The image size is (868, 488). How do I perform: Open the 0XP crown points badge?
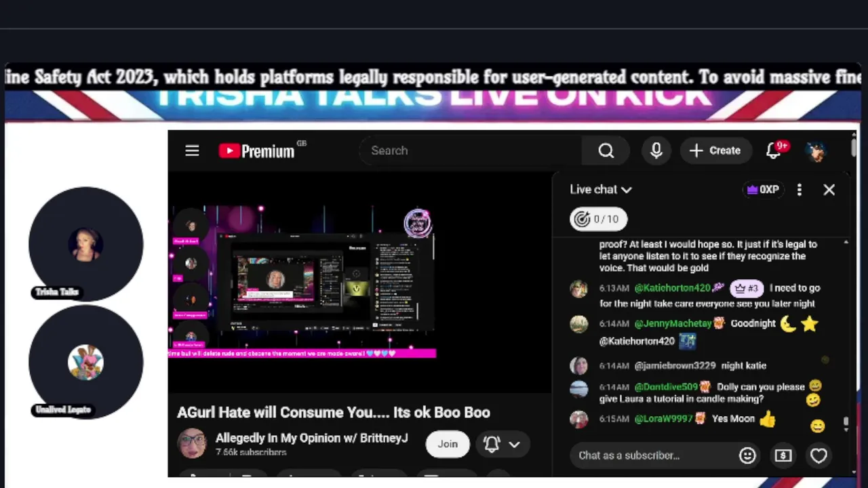click(763, 190)
